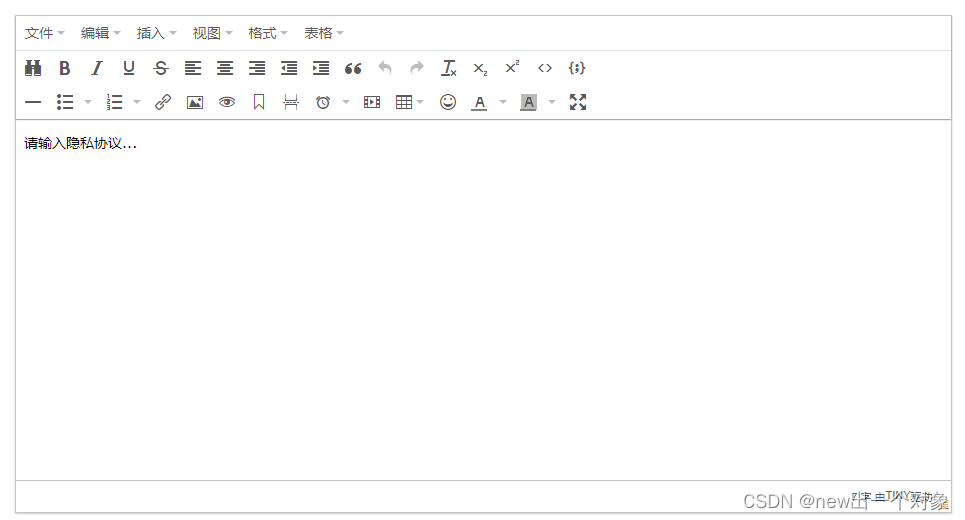
Task: Toggle underline formatting
Action: [x=129, y=68]
